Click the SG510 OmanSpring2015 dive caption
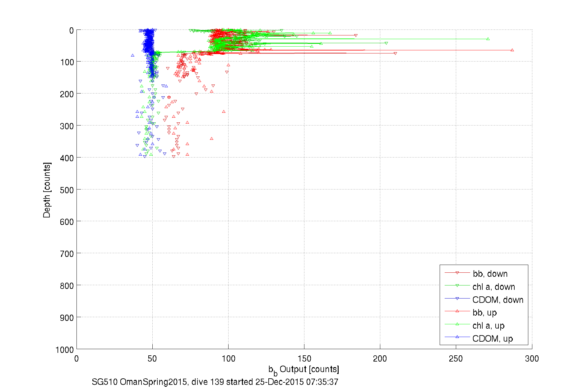The image size is (588, 392). (x=215, y=382)
